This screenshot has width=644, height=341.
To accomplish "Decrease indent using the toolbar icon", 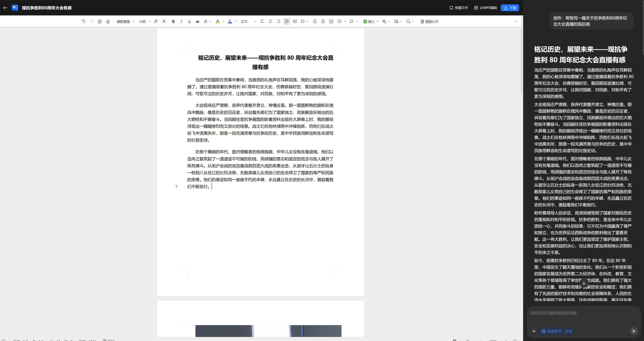I will [x=315, y=21].
